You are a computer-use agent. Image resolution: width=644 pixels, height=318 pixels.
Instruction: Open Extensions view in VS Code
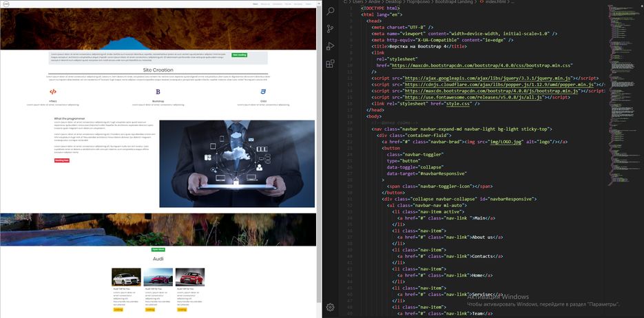pyautogui.click(x=330, y=63)
